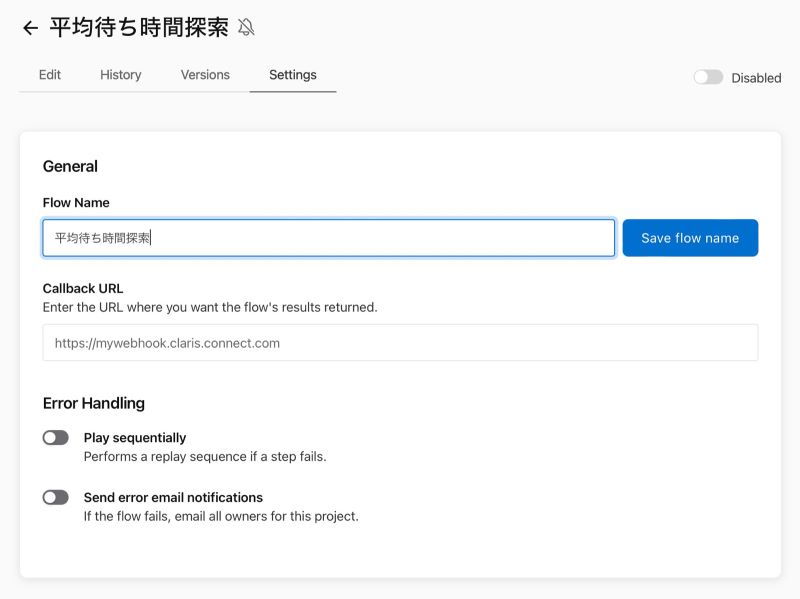Focus the Callback URL input field

[401, 343]
